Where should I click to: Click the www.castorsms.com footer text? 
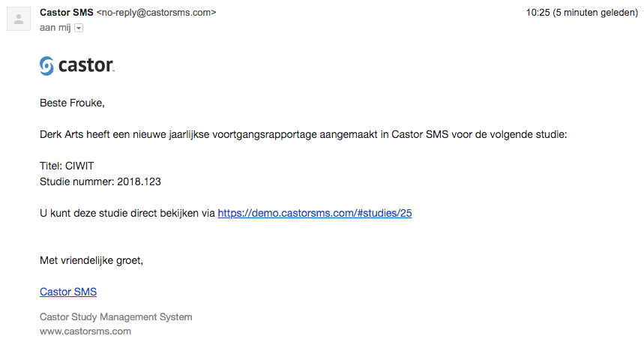tap(85, 331)
